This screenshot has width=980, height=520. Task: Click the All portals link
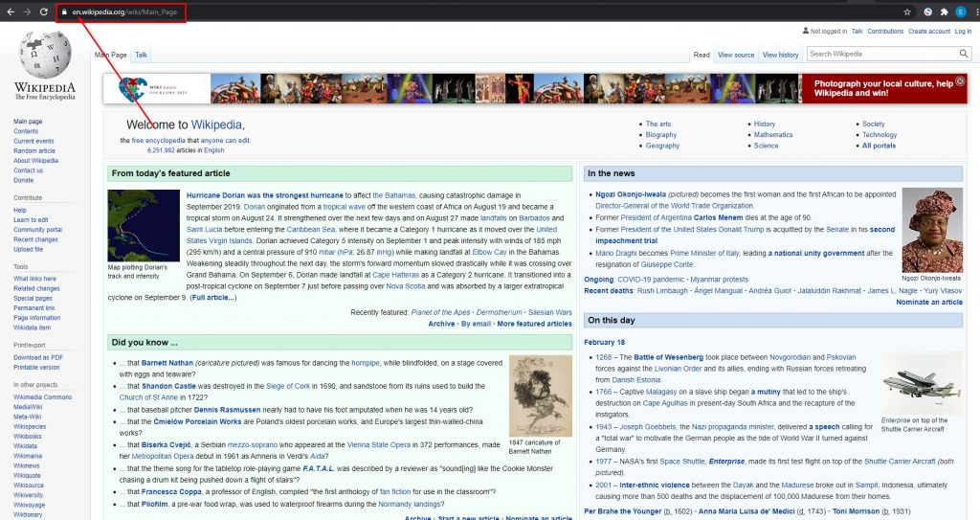(x=879, y=146)
